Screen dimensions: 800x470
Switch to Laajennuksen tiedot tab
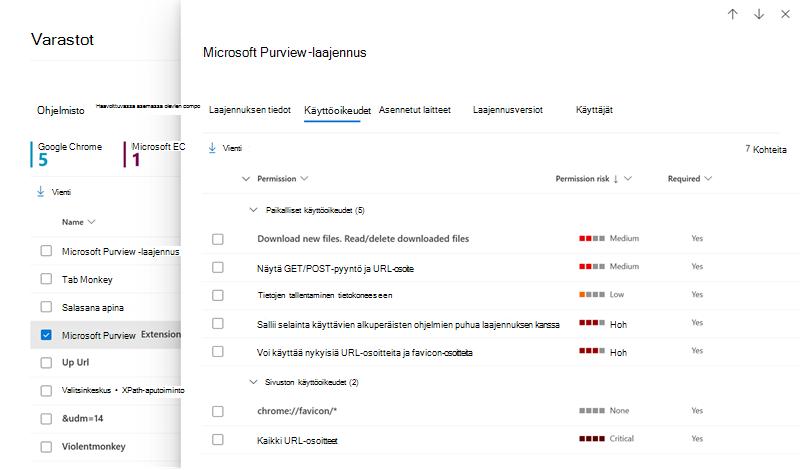tap(249, 110)
